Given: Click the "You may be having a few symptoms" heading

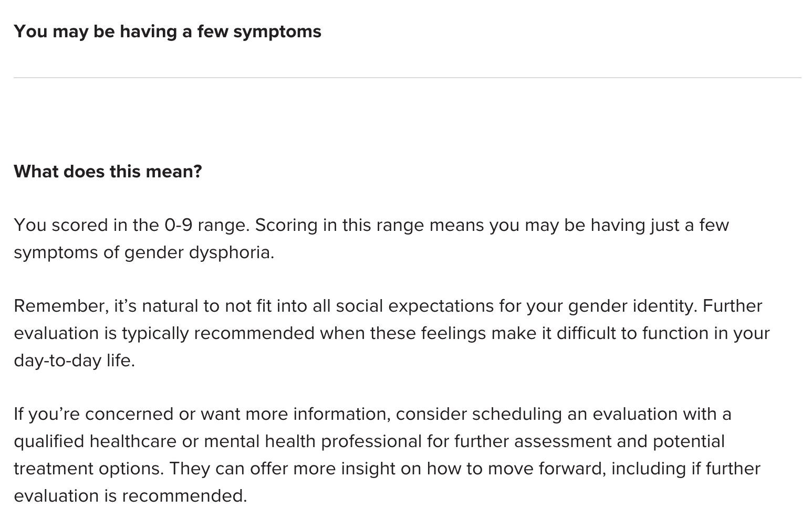Looking at the screenshot, I should 168,31.
